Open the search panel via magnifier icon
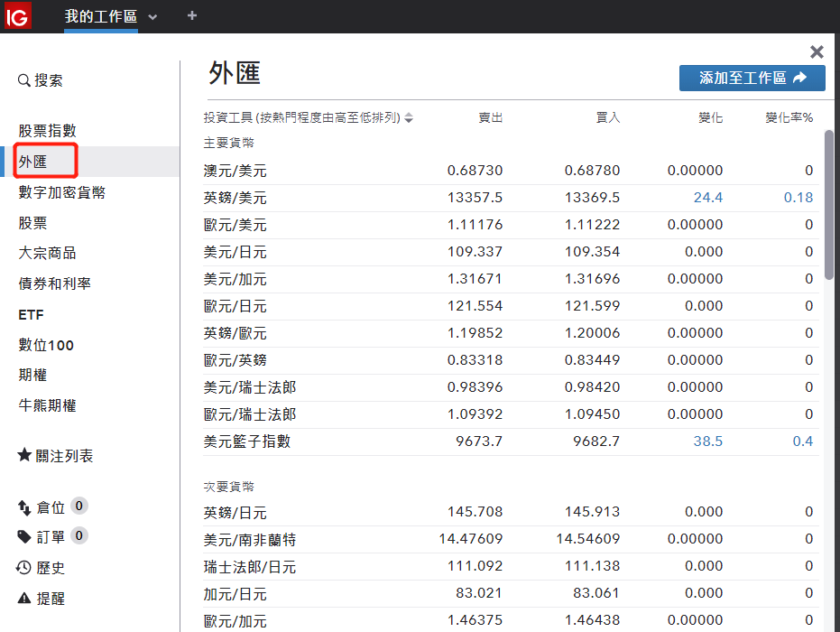Viewport: 840px width, 632px height. point(23,79)
